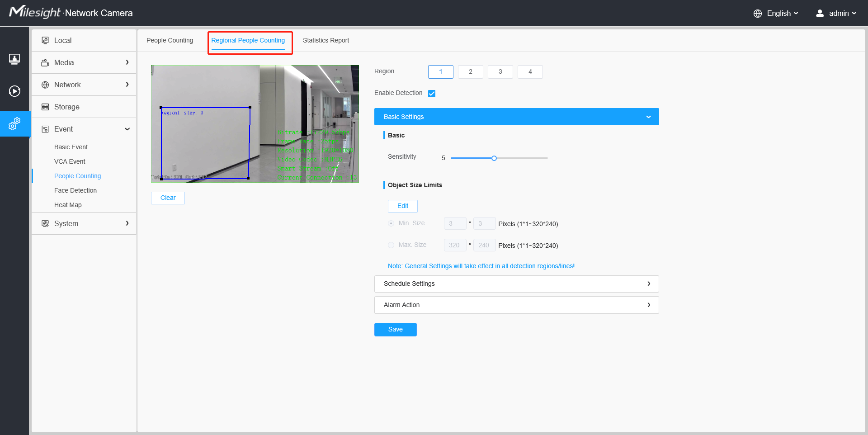Click the Local menu icon

[x=45, y=40]
